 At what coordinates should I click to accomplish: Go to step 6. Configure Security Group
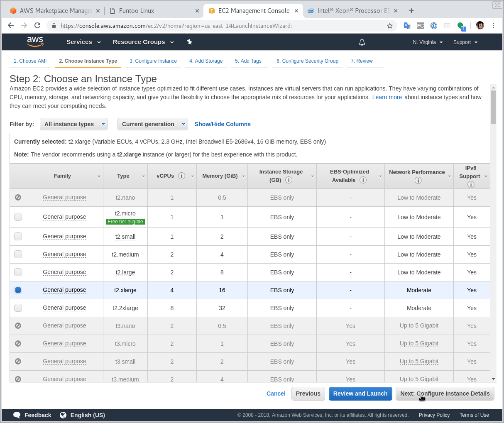(x=307, y=61)
